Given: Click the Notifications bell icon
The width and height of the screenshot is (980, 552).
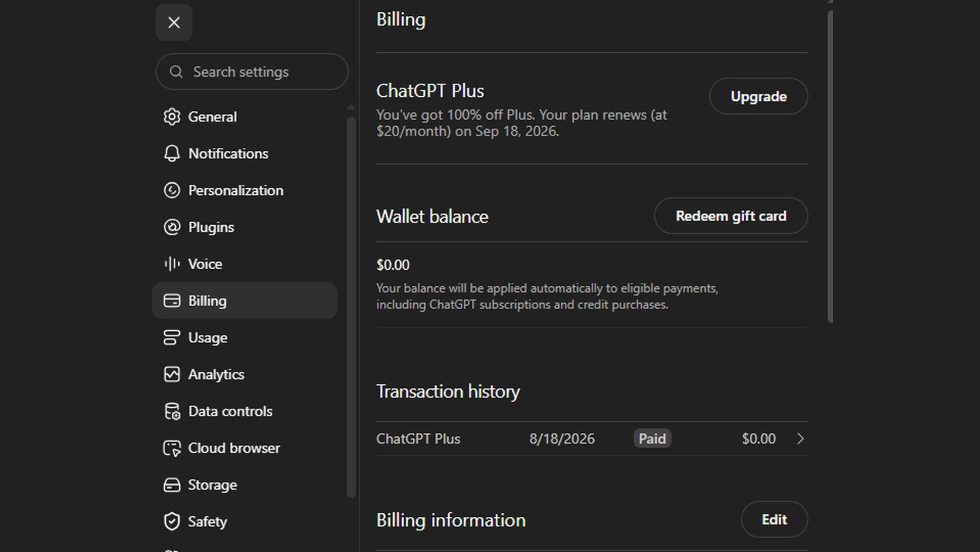Looking at the screenshot, I should point(172,154).
